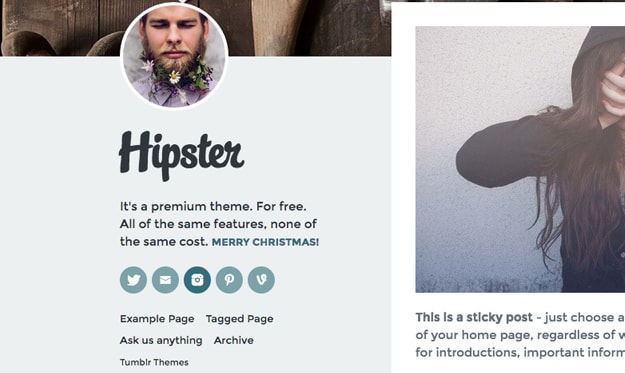Select the bold 'This is a sticky post' text
Screen dimensions: 625x373
click(x=474, y=317)
